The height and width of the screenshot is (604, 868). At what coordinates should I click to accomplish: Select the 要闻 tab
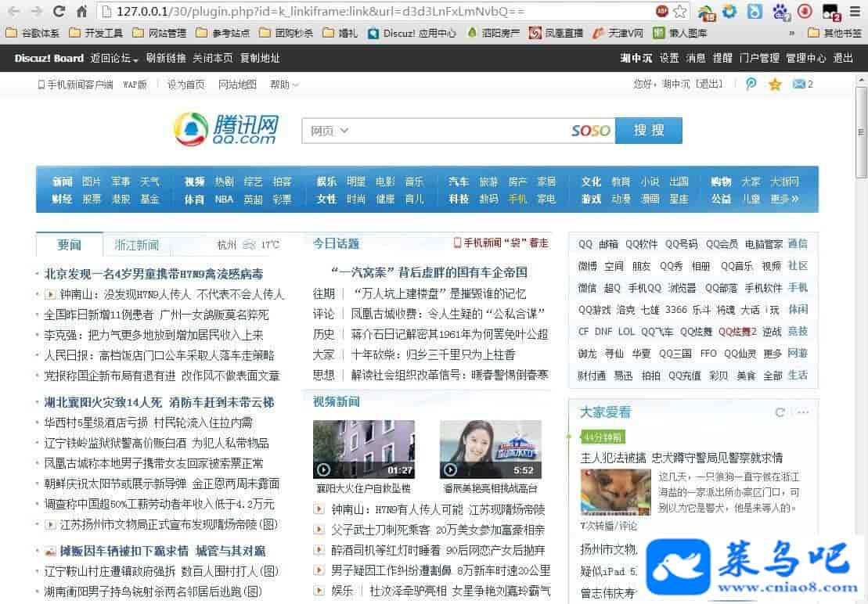point(69,245)
